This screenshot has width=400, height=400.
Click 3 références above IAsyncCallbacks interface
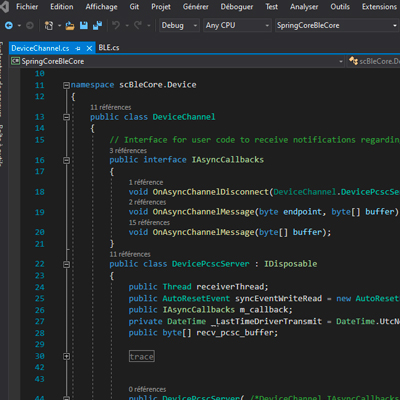point(128,151)
